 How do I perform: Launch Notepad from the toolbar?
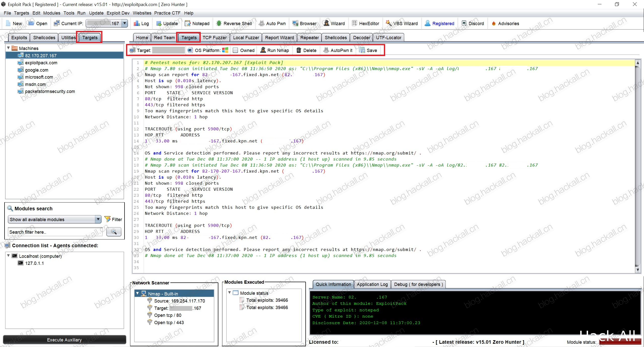click(x=188, y=23)
